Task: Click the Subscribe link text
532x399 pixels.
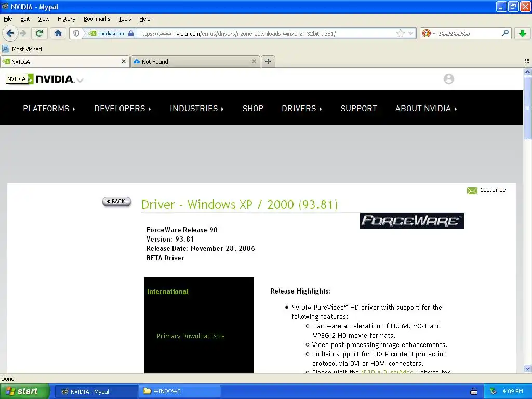Action: point(493,190)
